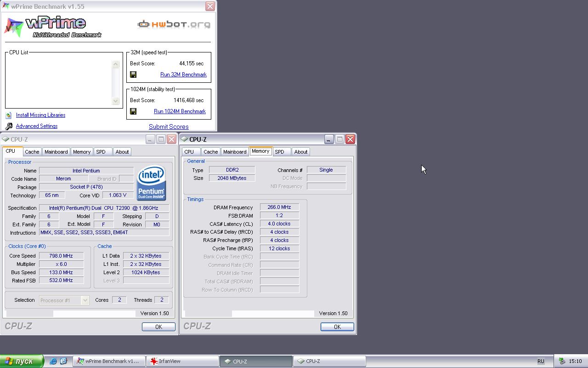Click the save icon beside Run 32M Benchmark

coord(133,75)
